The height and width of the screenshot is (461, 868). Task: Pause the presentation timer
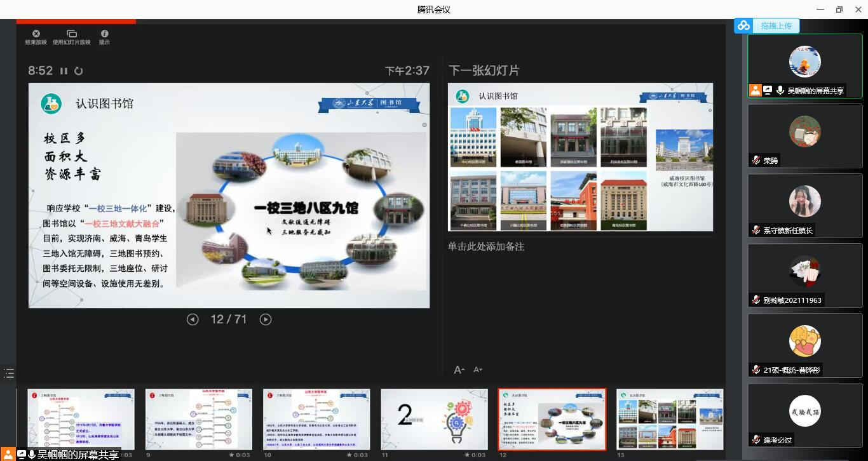[64, 71]
